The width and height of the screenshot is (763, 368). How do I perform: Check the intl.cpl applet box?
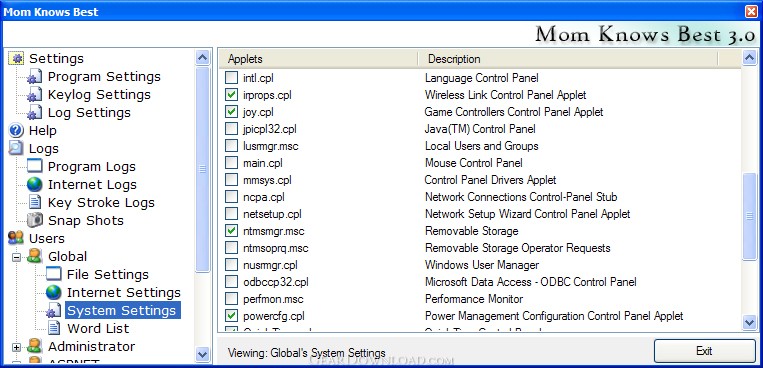click(232, 77)
